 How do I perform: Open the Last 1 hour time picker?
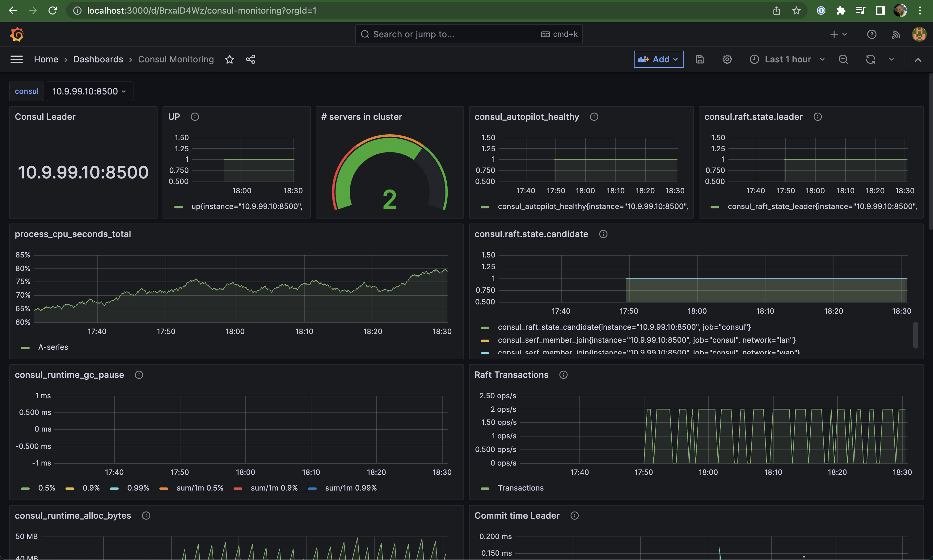tap(787, 59)
